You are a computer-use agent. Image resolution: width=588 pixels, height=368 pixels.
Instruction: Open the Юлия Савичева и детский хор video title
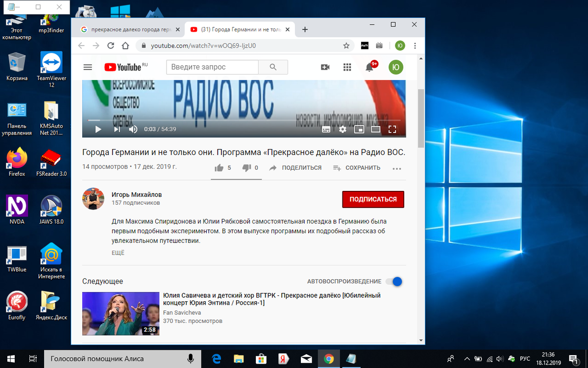[272, 299]
